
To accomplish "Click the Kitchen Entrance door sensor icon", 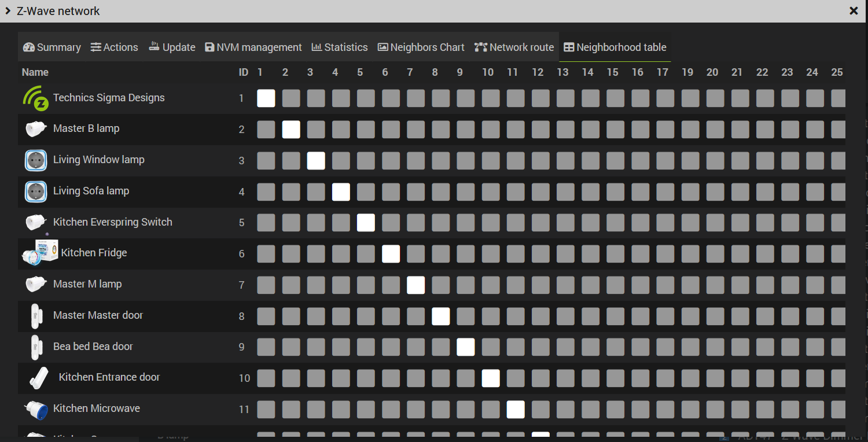I will [x=39, y=378].
